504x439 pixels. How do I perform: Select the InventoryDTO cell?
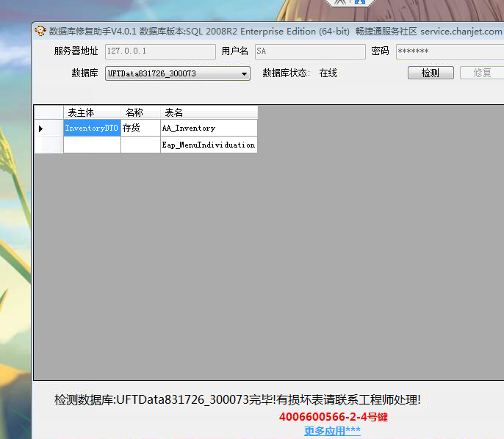pyautogui.click(x=92, y=128)
